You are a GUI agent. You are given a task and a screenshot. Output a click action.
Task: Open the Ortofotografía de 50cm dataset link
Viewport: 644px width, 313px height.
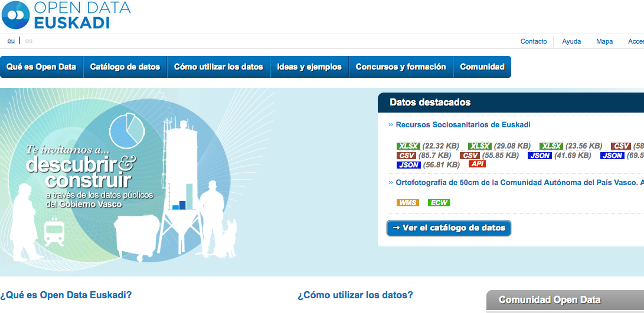tap(519, 183)
